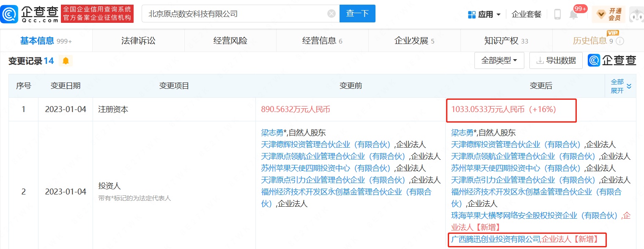Switch to the 经营信息 tab
The width and height of the screenshot is (644, 249).
coord(322,41)
